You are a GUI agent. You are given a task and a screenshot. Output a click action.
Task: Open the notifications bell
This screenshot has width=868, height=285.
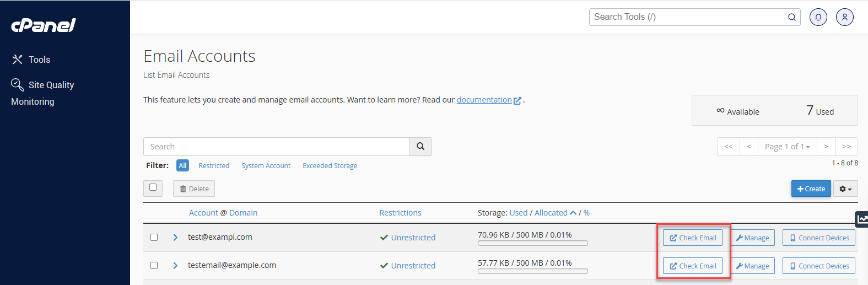[x=818, y=17]
